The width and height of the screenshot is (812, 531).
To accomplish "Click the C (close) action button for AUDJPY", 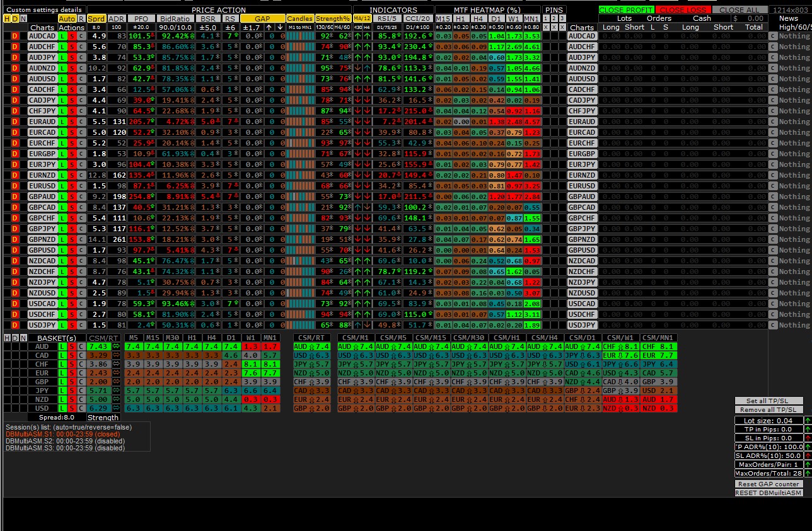I will pos(81,57).
